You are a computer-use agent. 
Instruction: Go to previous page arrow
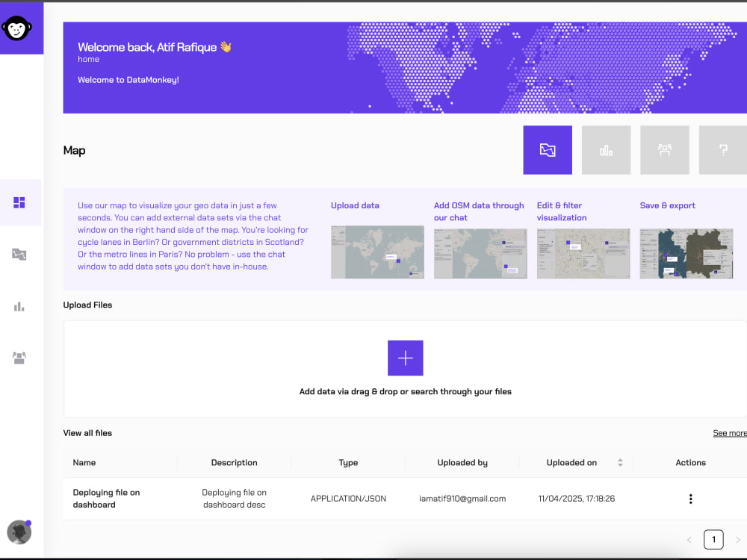point(689,540)
